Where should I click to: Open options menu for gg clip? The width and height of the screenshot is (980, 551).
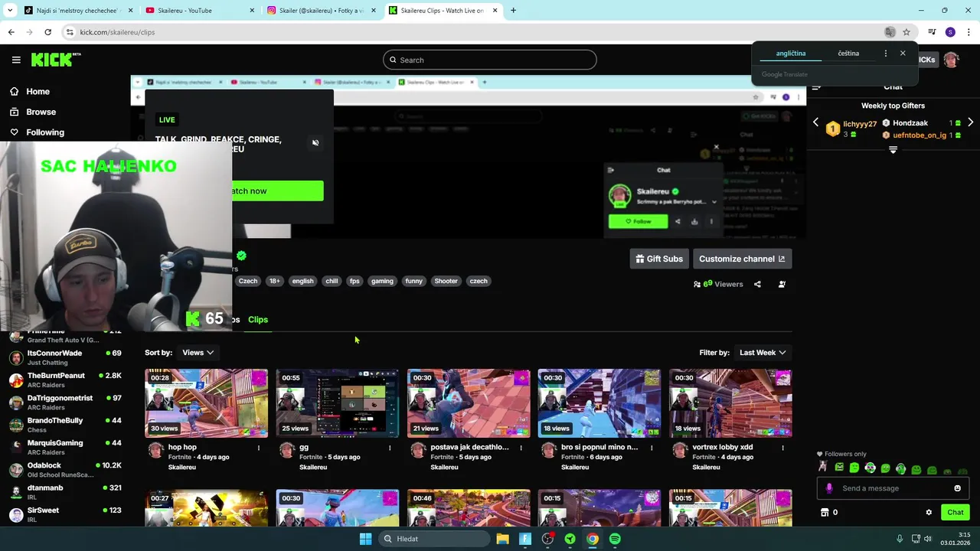pos(390,448)
